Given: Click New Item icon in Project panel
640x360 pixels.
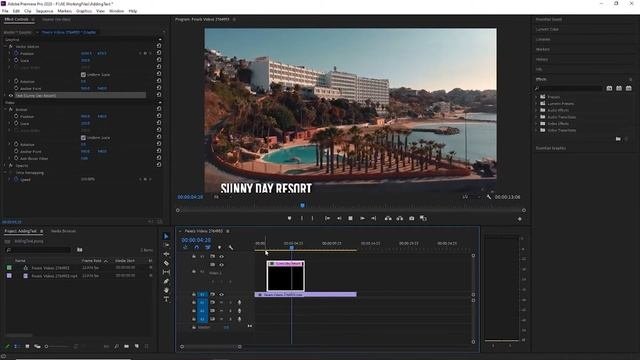Looking at the screenshot, I should tap(136, 347).
